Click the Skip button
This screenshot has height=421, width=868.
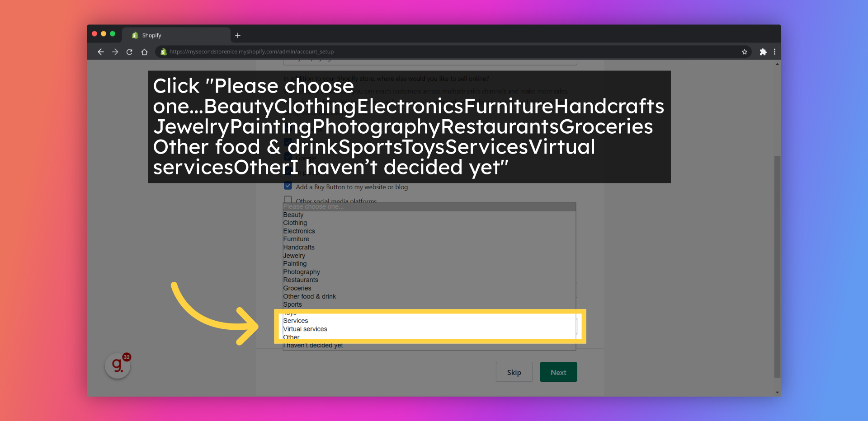514,372
